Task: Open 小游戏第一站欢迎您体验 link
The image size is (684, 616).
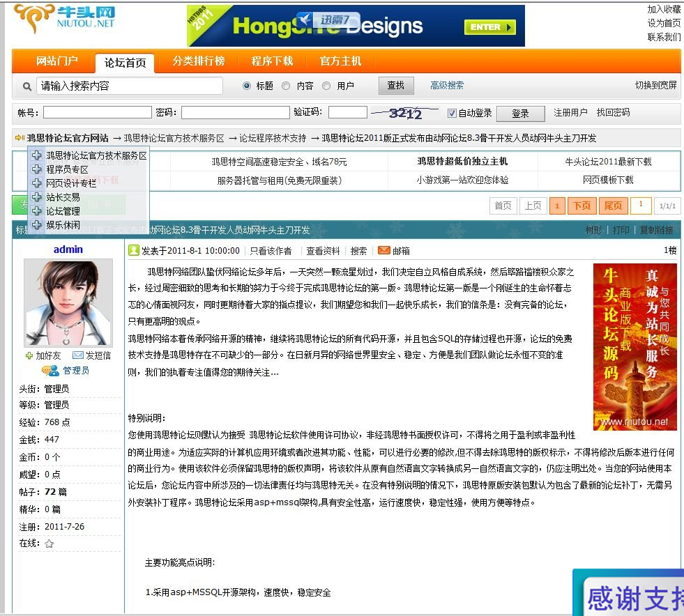Action: 462,180
